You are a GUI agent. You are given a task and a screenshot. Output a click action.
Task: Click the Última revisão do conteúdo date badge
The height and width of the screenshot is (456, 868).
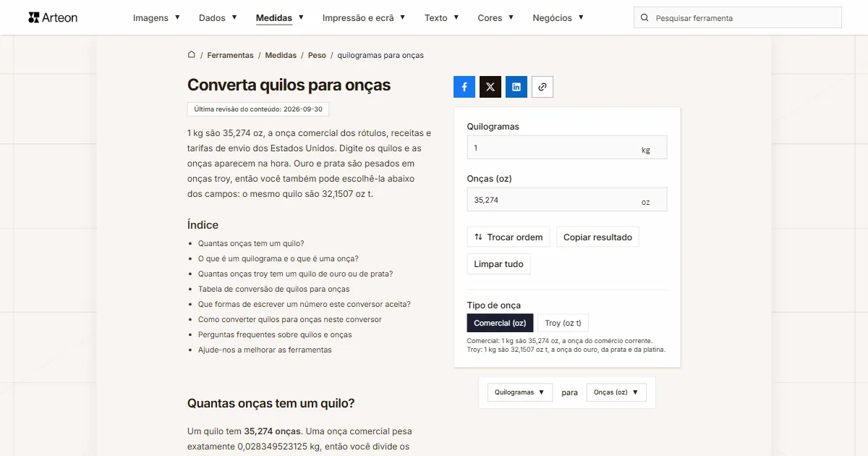pos(258,109)
